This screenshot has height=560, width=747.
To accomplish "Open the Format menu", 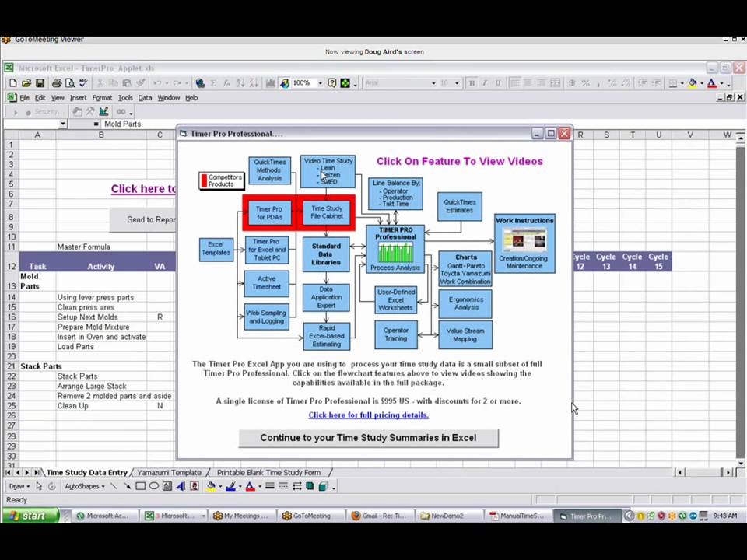I will click(102, 98).
